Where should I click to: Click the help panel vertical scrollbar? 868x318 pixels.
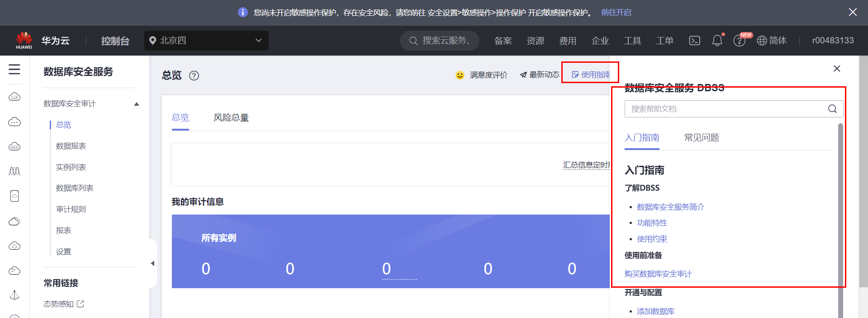[x=840, y=220]
